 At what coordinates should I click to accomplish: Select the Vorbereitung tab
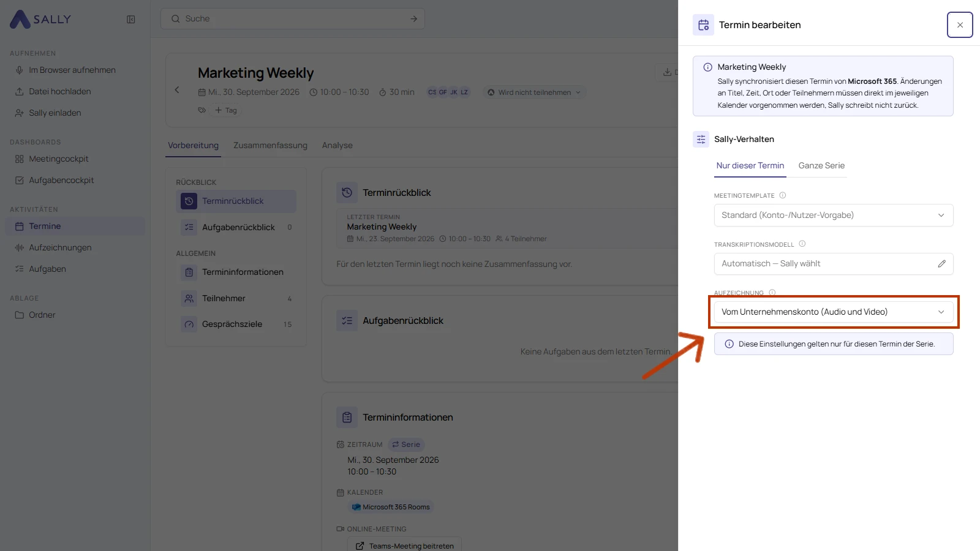193,146
